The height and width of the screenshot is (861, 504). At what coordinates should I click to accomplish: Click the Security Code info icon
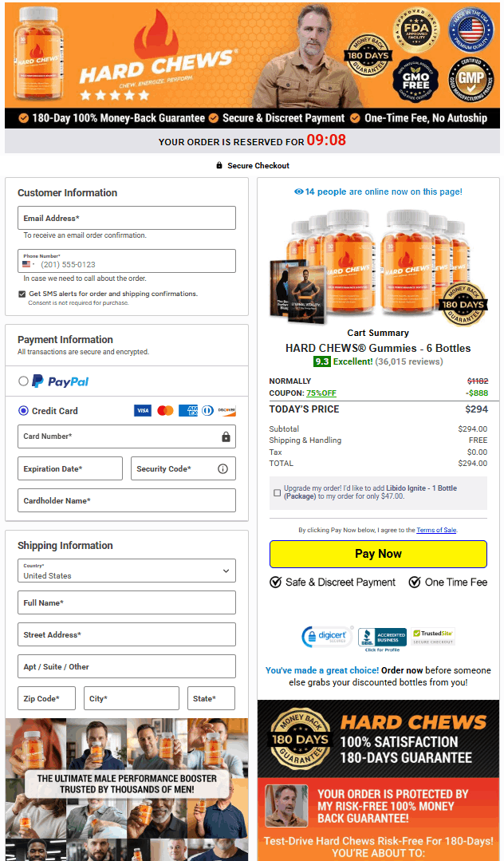[x=222, y=468]
